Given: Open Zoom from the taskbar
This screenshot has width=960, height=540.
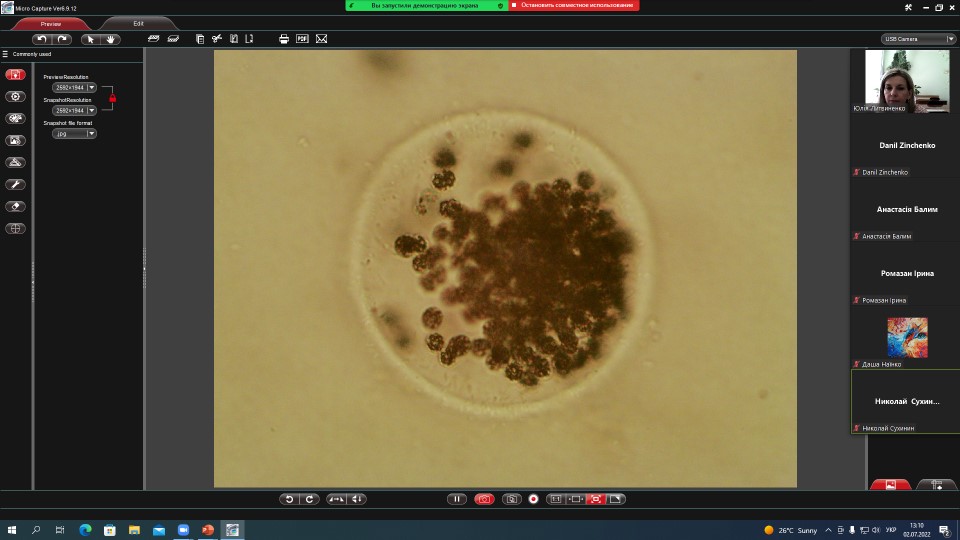Looking at the screenshot, I should [183, 530].
